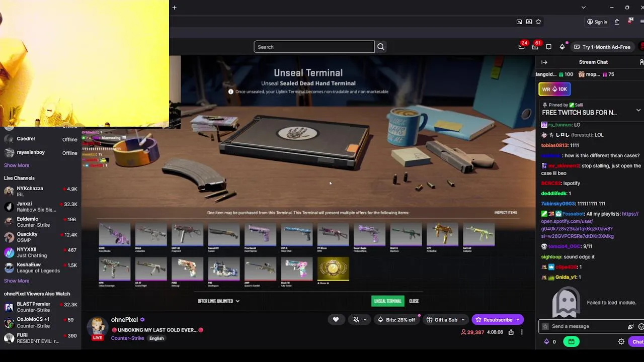Open the new browser tab plus button
Viewport: 644px width, 362px height.
(174, 8)
